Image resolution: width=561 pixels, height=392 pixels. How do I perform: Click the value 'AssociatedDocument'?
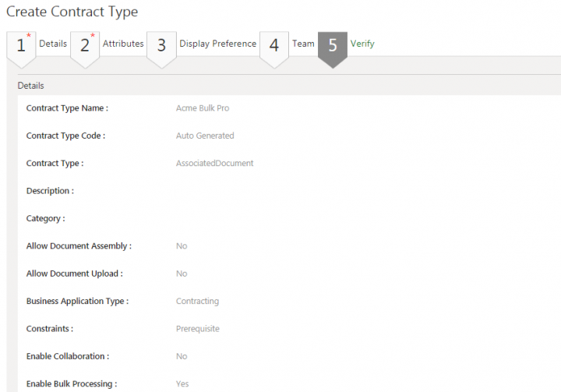215,163
